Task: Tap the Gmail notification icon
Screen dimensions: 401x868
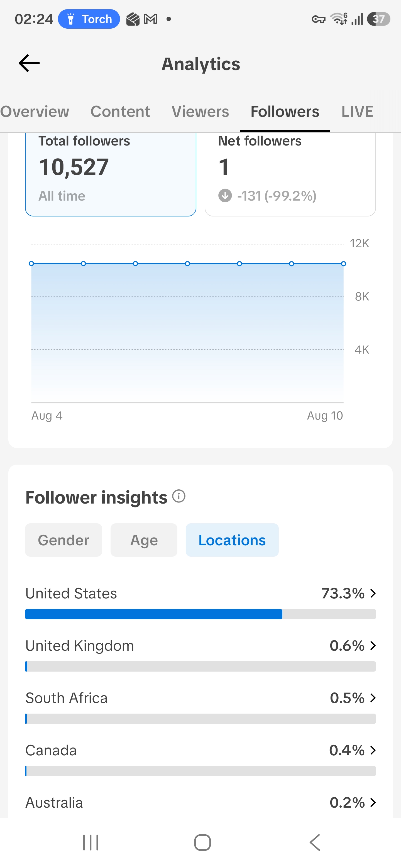Action: tap(150, 19)
